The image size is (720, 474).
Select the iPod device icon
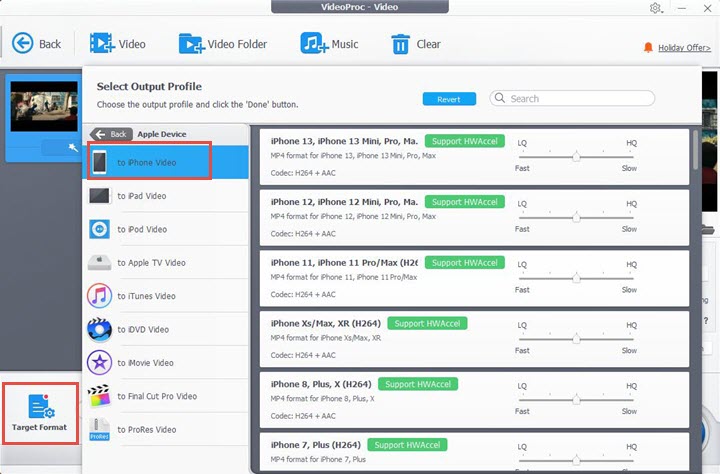[x=99, y=229]
